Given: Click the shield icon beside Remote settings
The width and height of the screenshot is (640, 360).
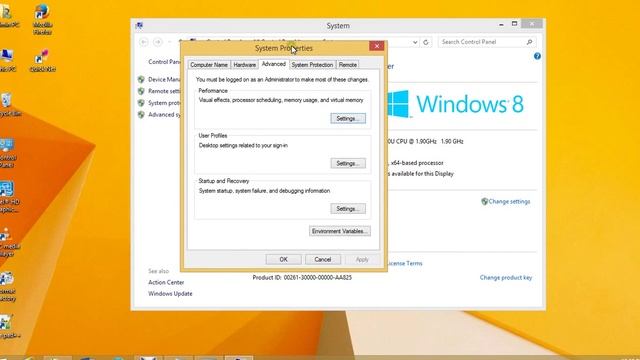Looking at the screenshot, I should click(141, 91).
